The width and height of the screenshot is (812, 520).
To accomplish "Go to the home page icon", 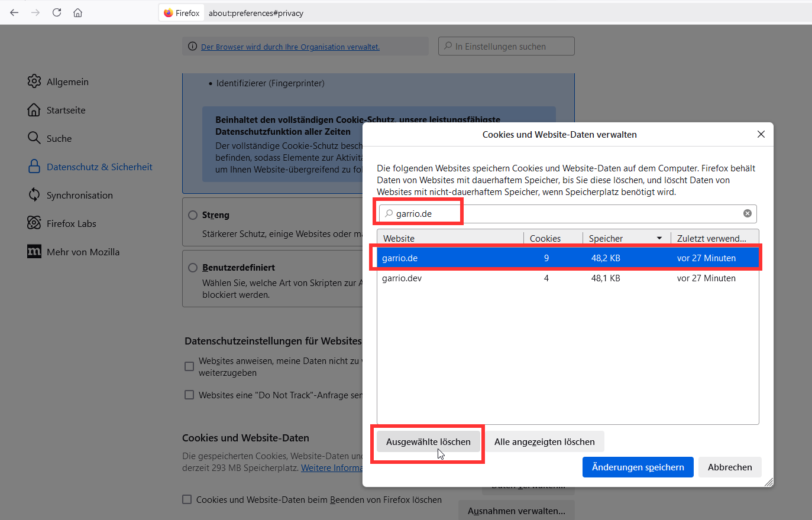I will (77, 12).
